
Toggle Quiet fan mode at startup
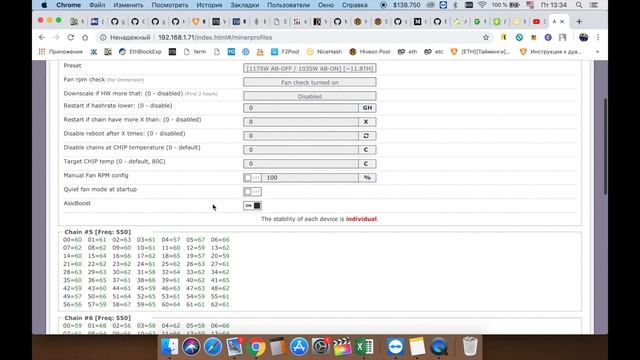pos(252,191)
